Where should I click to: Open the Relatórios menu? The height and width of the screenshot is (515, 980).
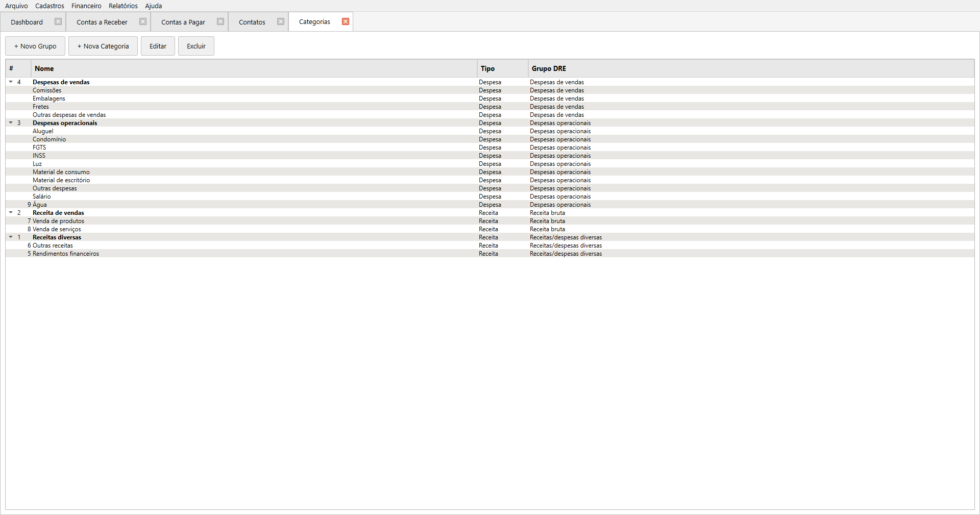point(123,6)
